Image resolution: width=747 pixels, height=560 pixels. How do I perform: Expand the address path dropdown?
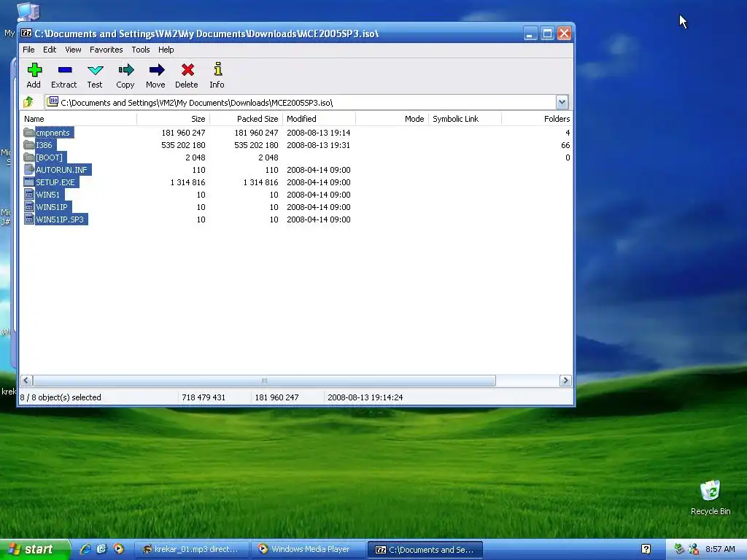562,102
